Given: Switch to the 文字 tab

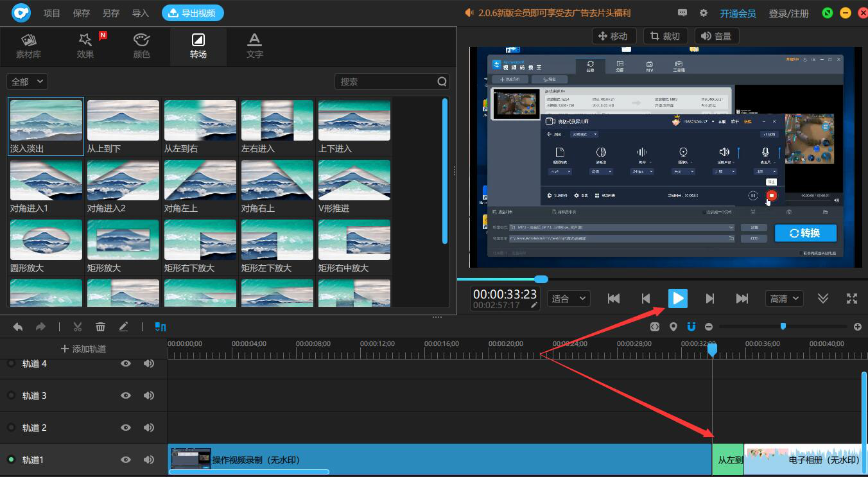Looking at the screenshot, I should (255, 46).
